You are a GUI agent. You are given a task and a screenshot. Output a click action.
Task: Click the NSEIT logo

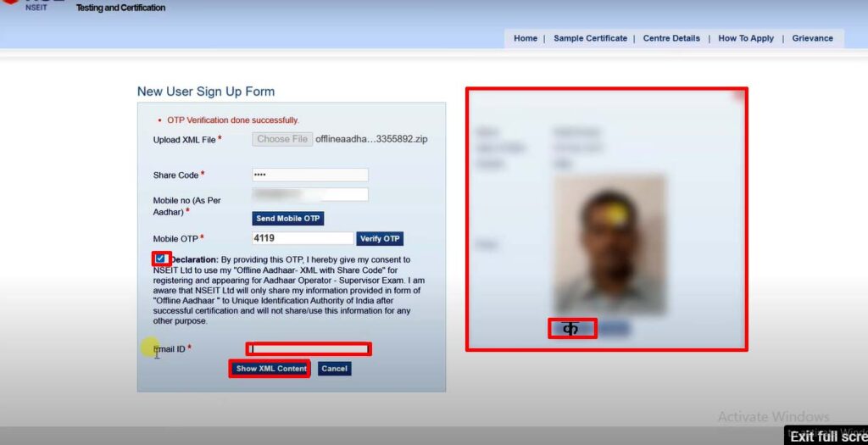34,6
